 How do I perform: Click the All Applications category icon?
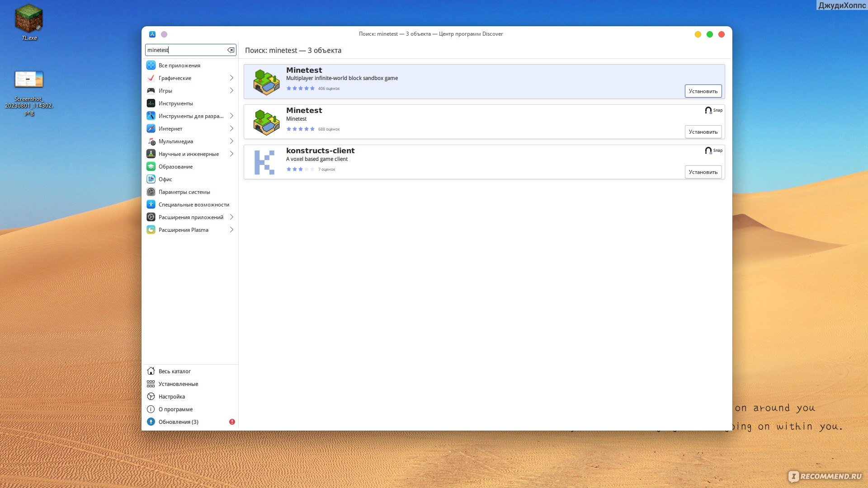tap(151, 66)
